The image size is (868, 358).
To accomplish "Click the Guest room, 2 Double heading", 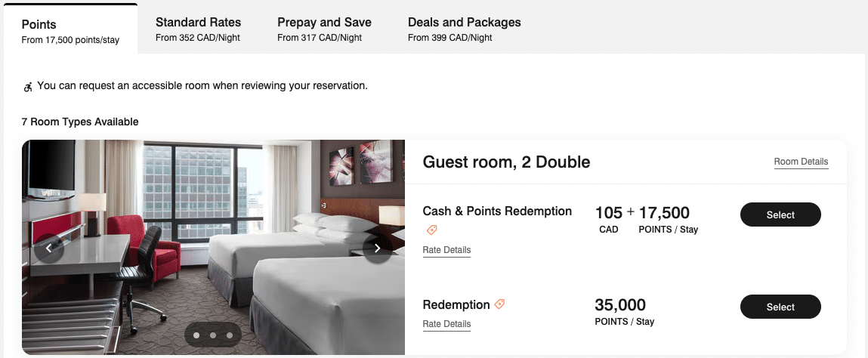I will [x=506, y=162].
